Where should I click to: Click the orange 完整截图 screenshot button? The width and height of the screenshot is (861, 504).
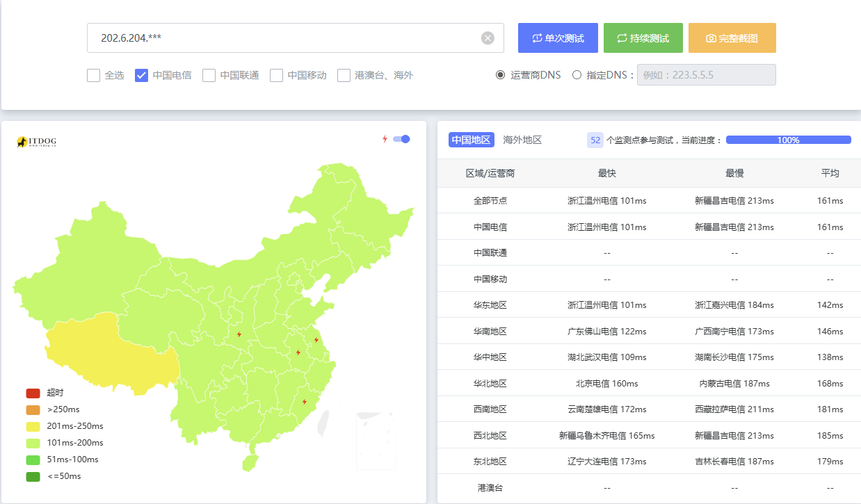[x=732, y=38]
